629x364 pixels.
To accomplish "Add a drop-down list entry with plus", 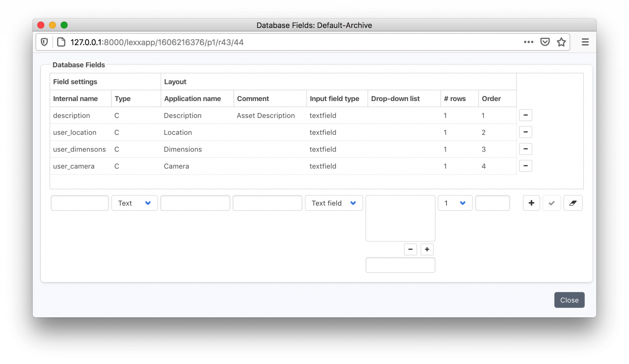I will (427, 249).
